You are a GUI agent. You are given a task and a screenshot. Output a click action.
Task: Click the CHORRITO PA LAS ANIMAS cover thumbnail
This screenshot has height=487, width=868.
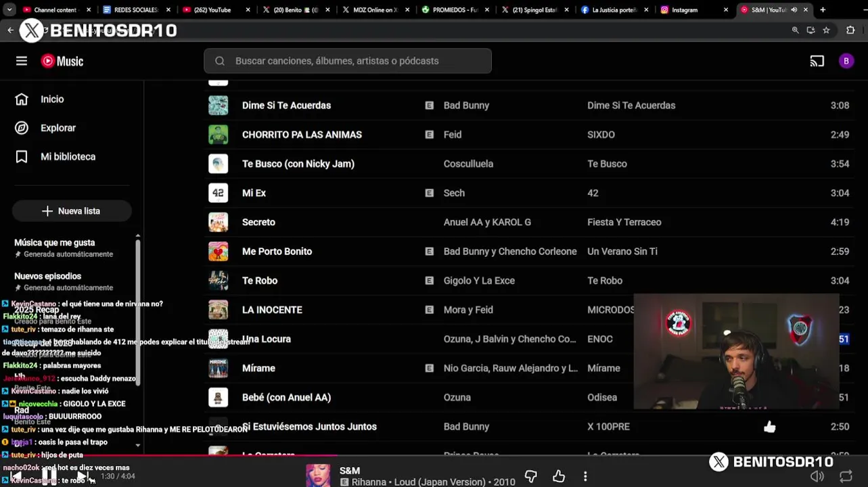218,135
